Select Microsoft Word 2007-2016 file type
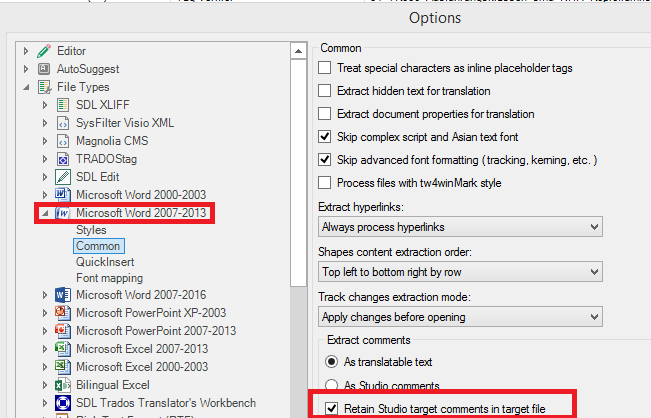 [141, 295]
